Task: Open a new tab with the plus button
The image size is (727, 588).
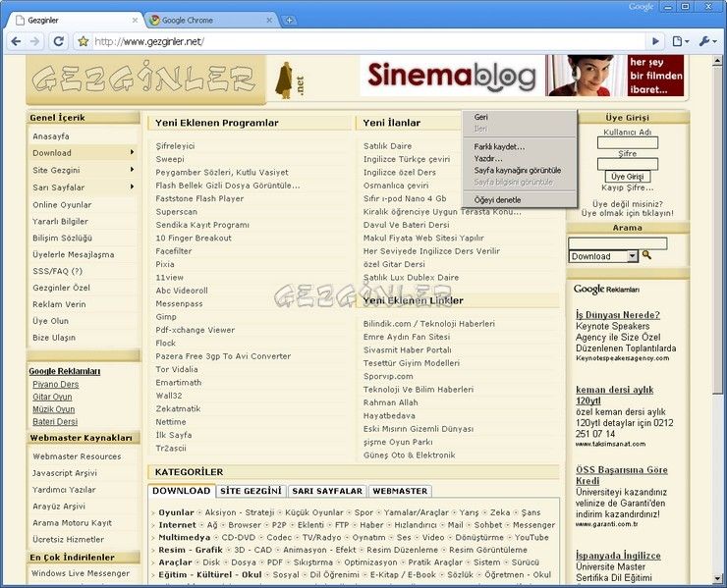Action: 289,20
